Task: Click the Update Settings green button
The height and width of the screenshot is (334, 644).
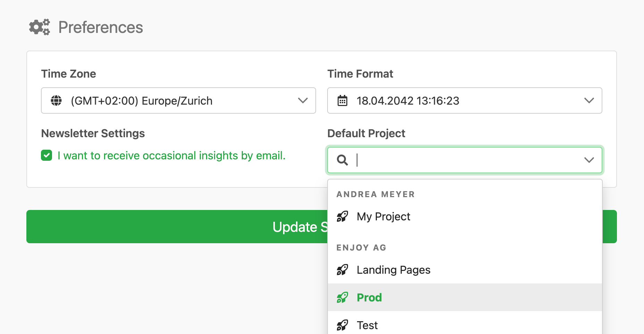Action: click(177, 227)
